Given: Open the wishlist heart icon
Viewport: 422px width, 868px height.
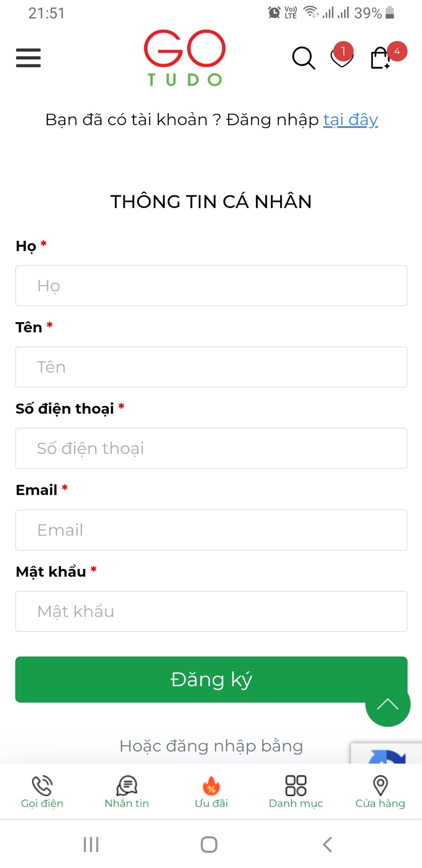Looking at the screenshot, I should tap(342, 58).
